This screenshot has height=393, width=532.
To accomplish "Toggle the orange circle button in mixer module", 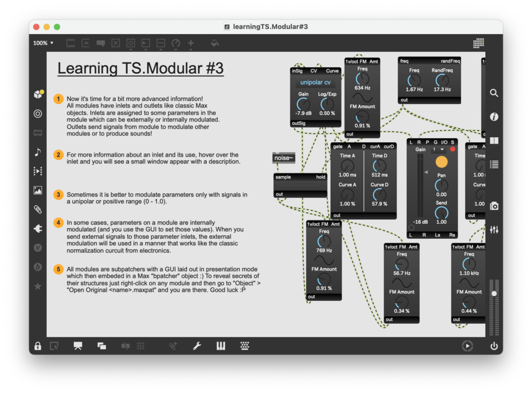I will tap(441, 162).
